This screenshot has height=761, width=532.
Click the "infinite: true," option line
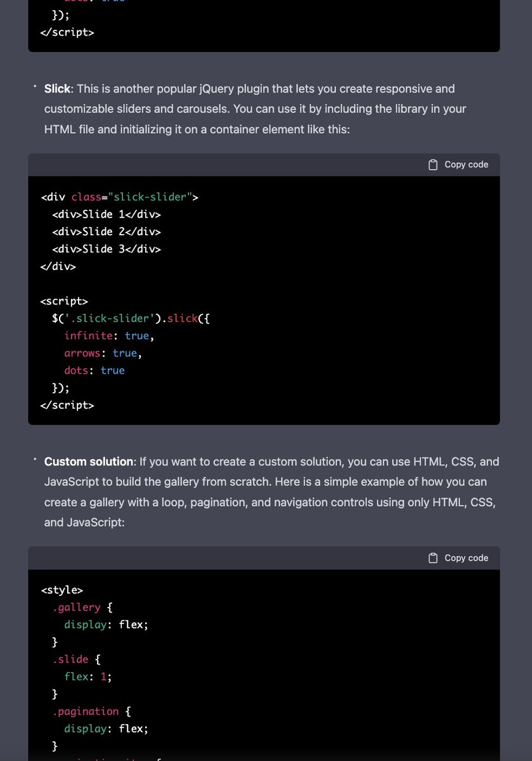109,335
